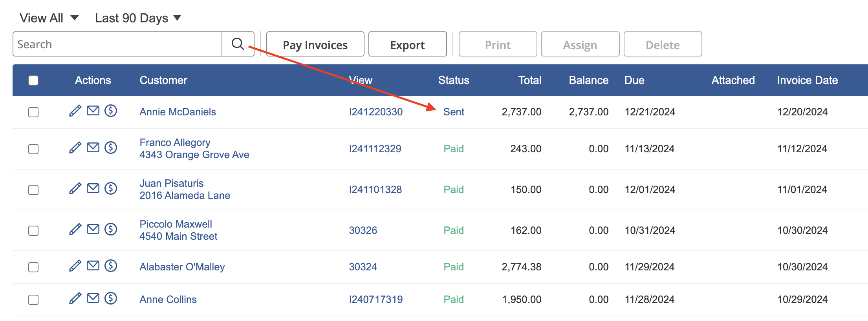Focus the Search input field
This screenshot has height=321, width=868.
117,44
